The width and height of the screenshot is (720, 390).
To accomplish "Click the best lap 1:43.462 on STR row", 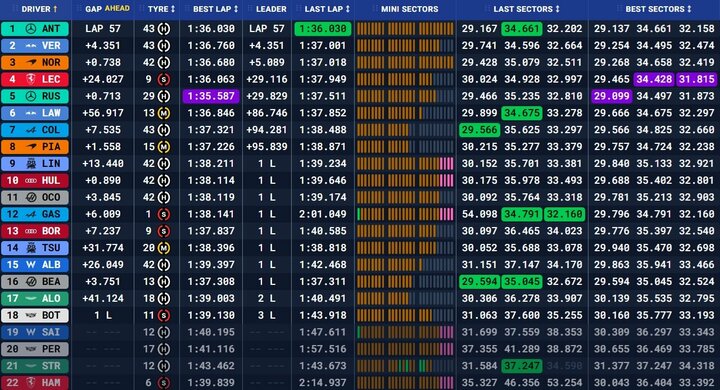I will coord(211,366).
